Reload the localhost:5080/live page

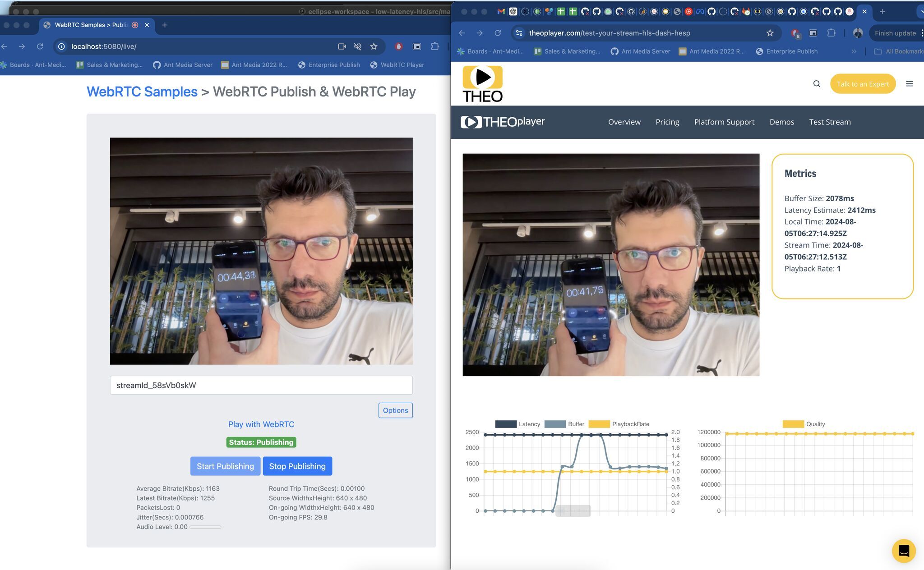tap(40, 46)
